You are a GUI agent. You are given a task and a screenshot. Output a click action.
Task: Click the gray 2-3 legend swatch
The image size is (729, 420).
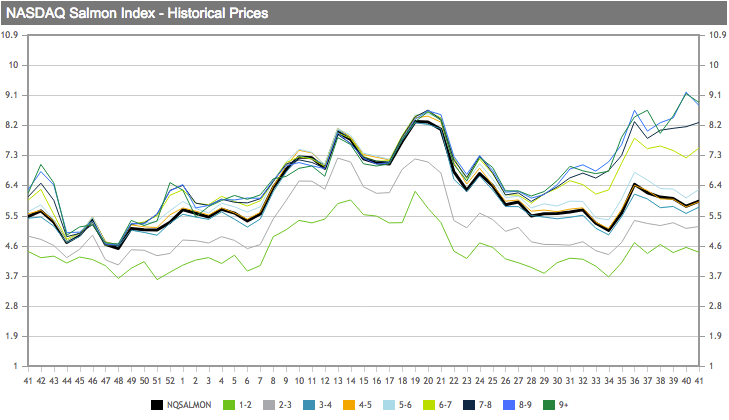pos(269,405)
